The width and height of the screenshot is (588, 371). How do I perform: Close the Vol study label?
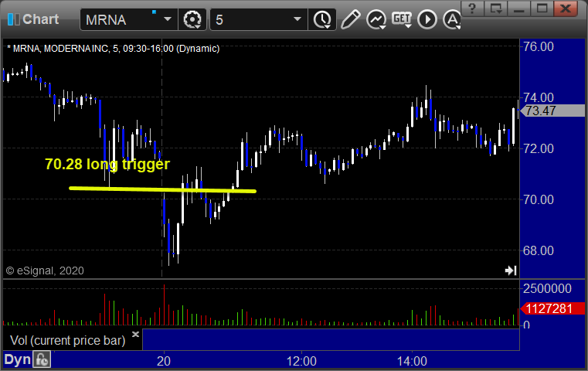135,334
